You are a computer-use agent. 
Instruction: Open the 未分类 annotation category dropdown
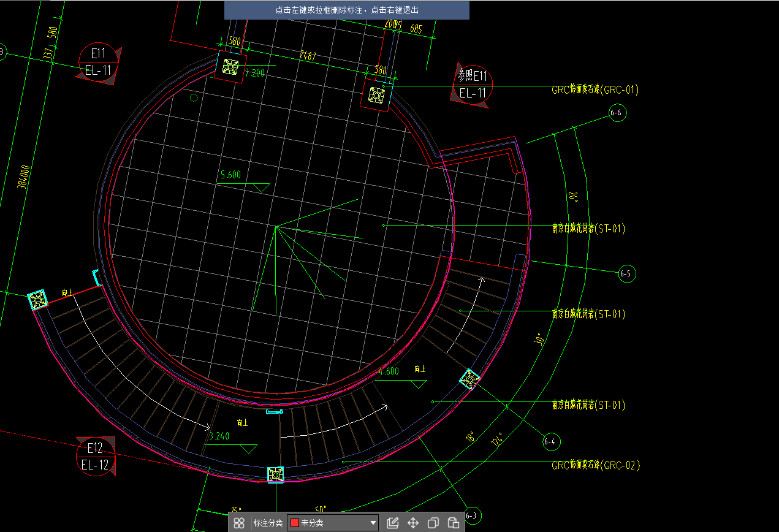[x=333, y=523]
